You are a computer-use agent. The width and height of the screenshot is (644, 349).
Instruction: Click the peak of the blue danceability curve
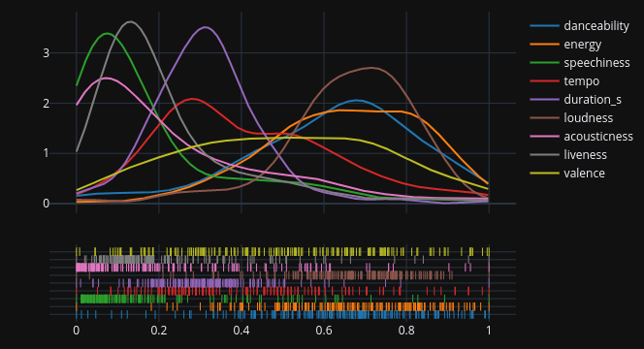coord(356,100)
